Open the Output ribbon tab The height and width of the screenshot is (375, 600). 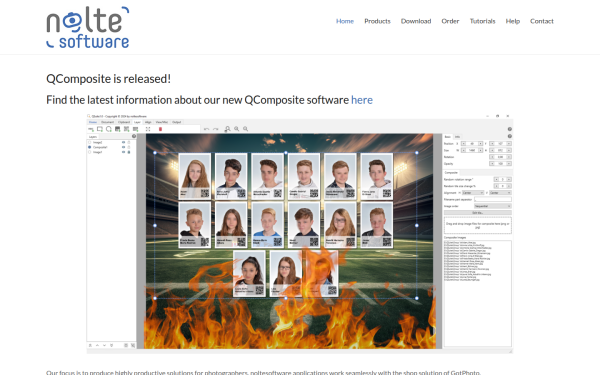(177, 122)
